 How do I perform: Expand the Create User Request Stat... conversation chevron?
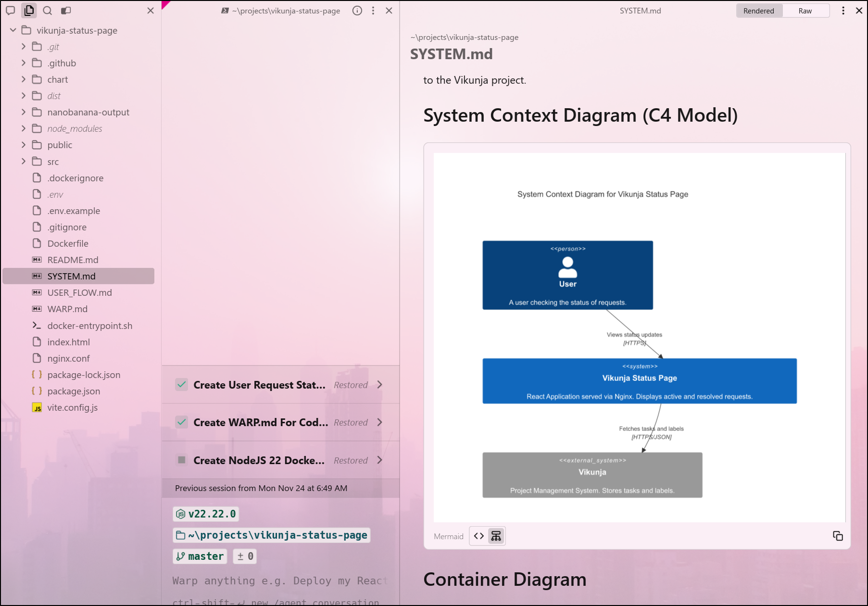click(380, 385)
